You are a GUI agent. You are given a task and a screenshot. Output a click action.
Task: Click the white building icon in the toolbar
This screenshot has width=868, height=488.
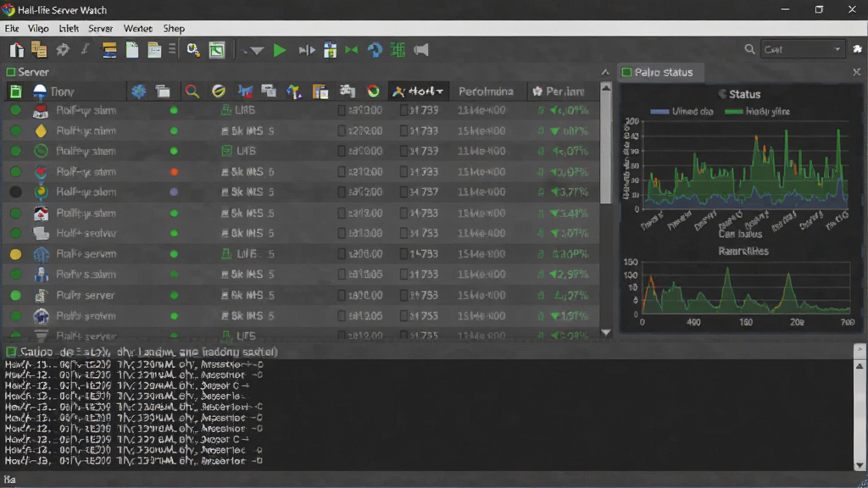(x=16, y=50)
